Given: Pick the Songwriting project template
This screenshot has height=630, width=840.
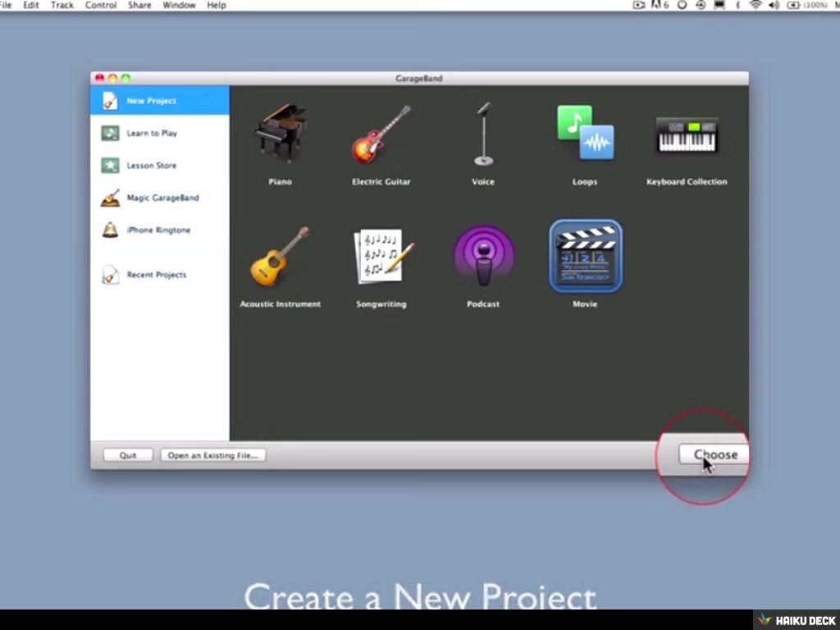Looking at the screenshot, I should click(x=382, y=257).
